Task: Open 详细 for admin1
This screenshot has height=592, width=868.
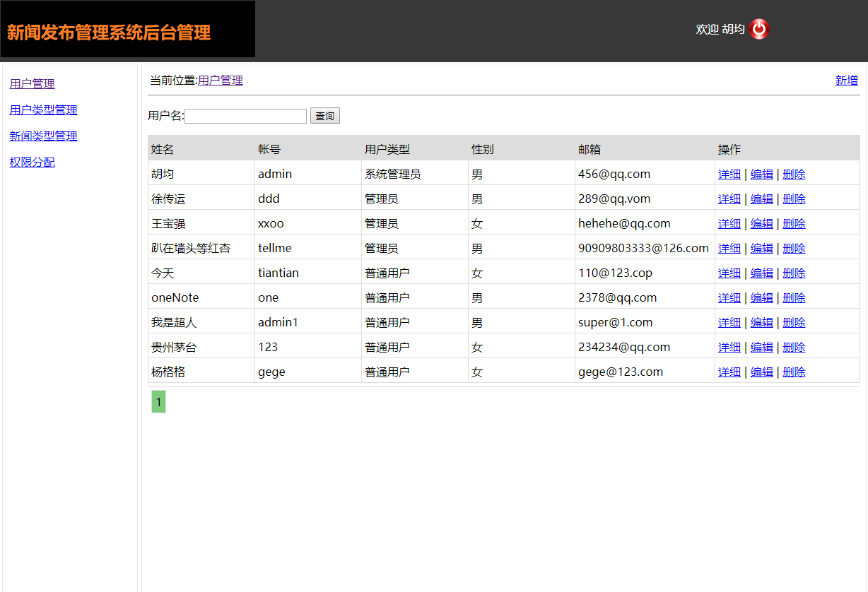Action: tap(729, 322)
